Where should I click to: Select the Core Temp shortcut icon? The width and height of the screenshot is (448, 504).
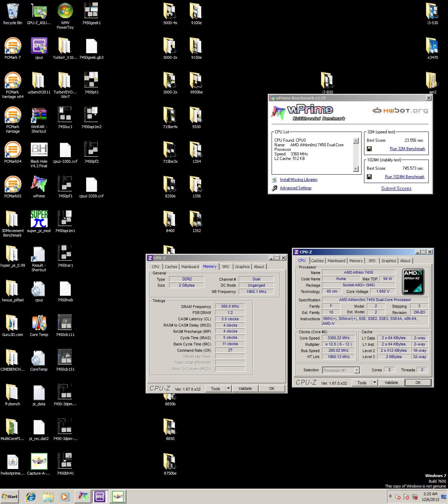click(39, 325)
